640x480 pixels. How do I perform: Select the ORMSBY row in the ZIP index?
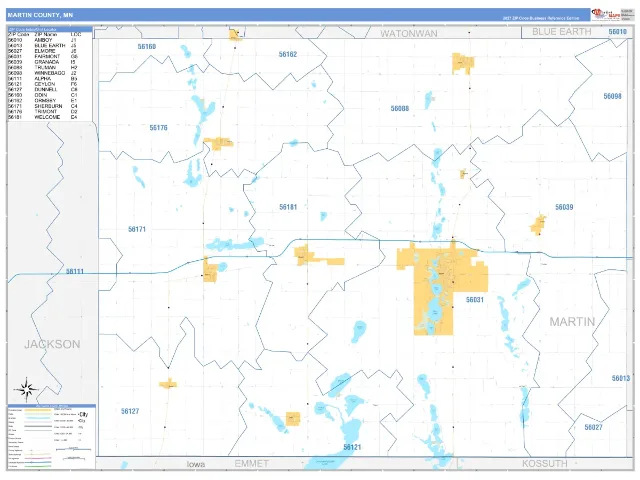[x=42, y=100]
